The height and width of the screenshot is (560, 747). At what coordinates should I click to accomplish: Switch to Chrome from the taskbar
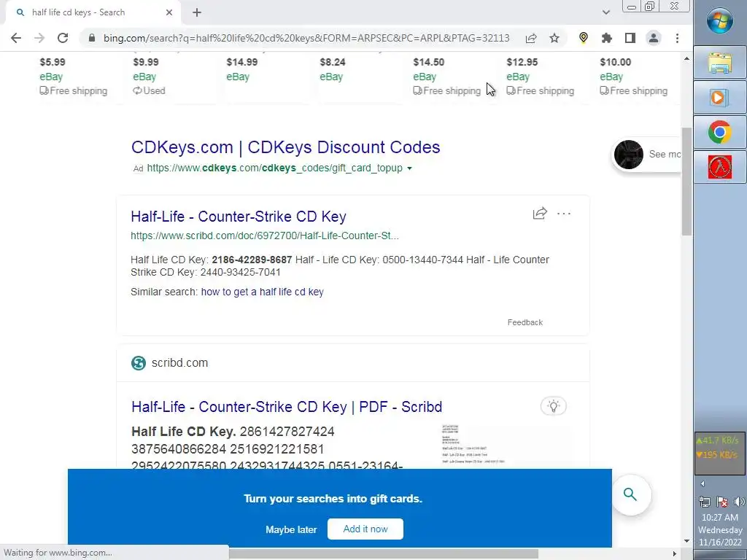[x=720, y=132]
